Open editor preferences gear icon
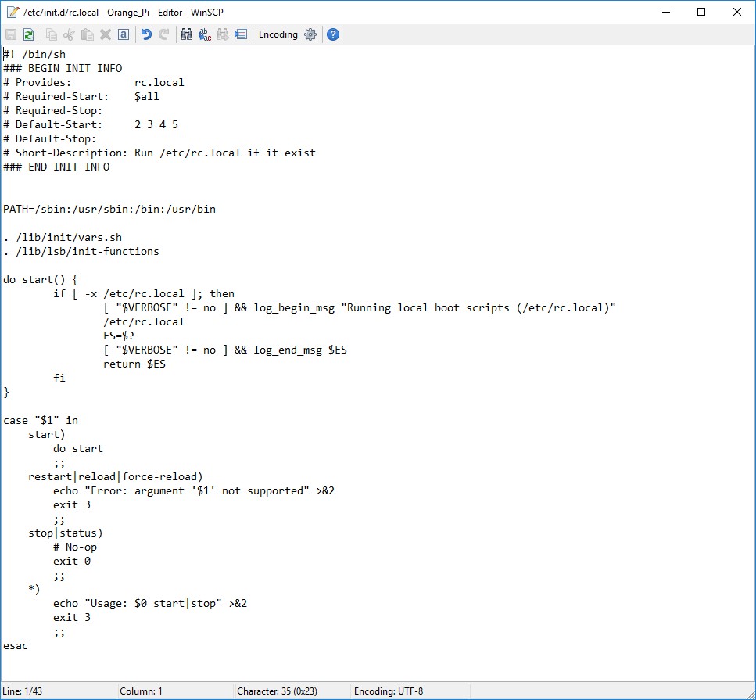 [x=310, y=34]
